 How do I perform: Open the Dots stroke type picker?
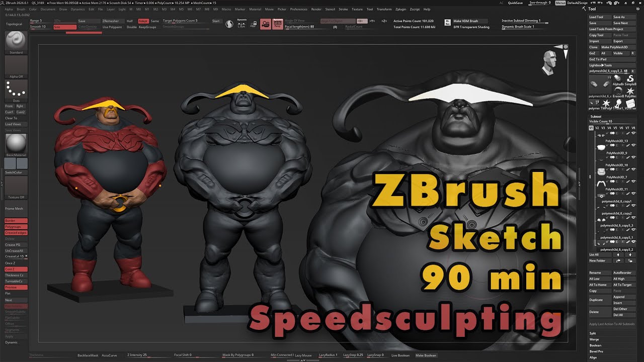(x=16, y=90)
